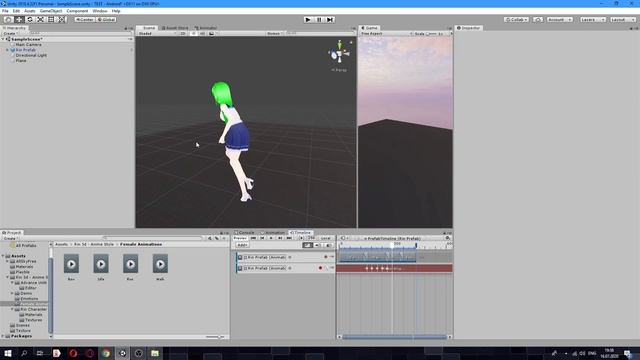Select the Run animation clip asset
The height and width of the screenshot is (360, 640).
(130, 267)
